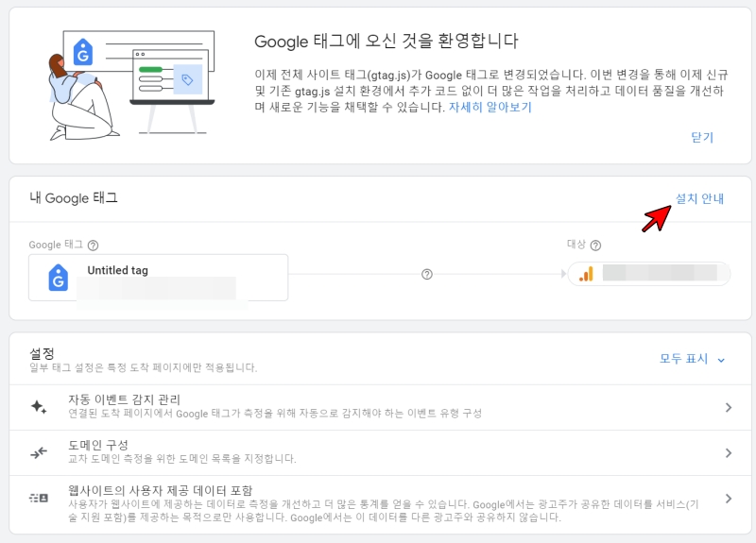Image resolution: width=756 pixels, height=543 pixels.
Task: Click help icon on the tag connection line
Action: pos(427,274)
